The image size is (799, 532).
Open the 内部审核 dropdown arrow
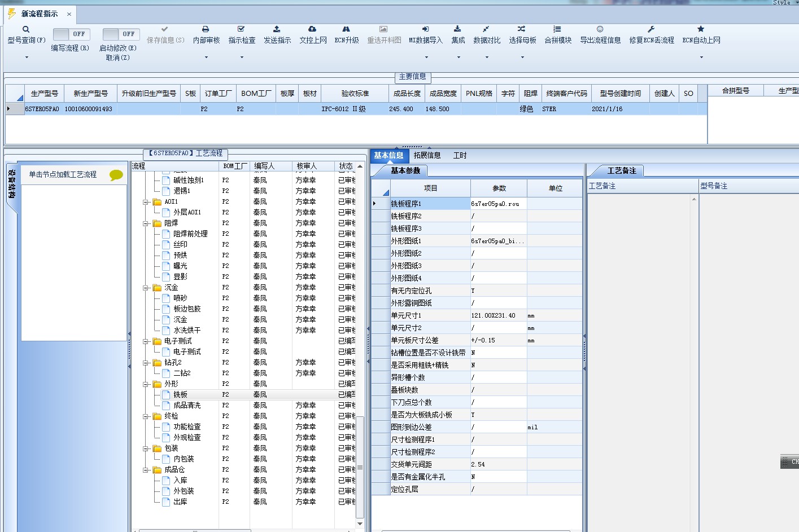206,57
